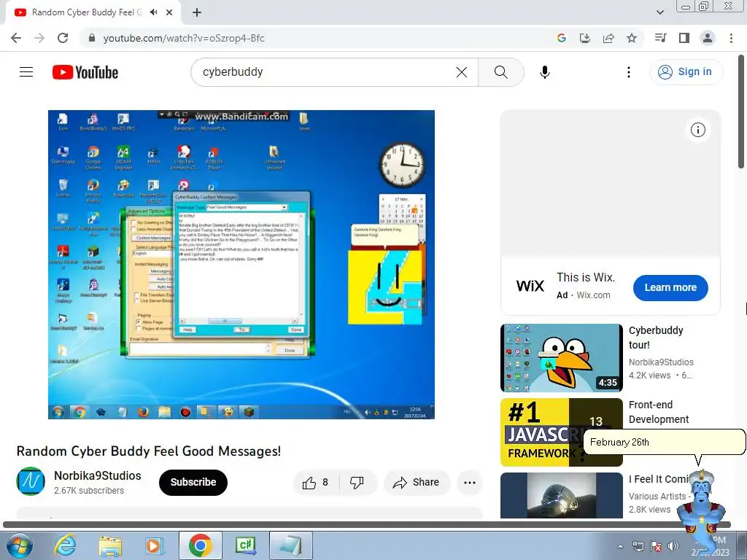The height and width of the screenshot is (560, 747).
Task: Clear the cyberbuddy search text
Action: click(462, 72)
